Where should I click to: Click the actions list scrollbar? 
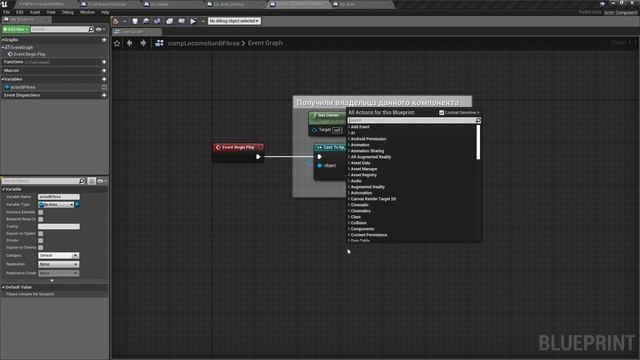click(x=478, y=142)
